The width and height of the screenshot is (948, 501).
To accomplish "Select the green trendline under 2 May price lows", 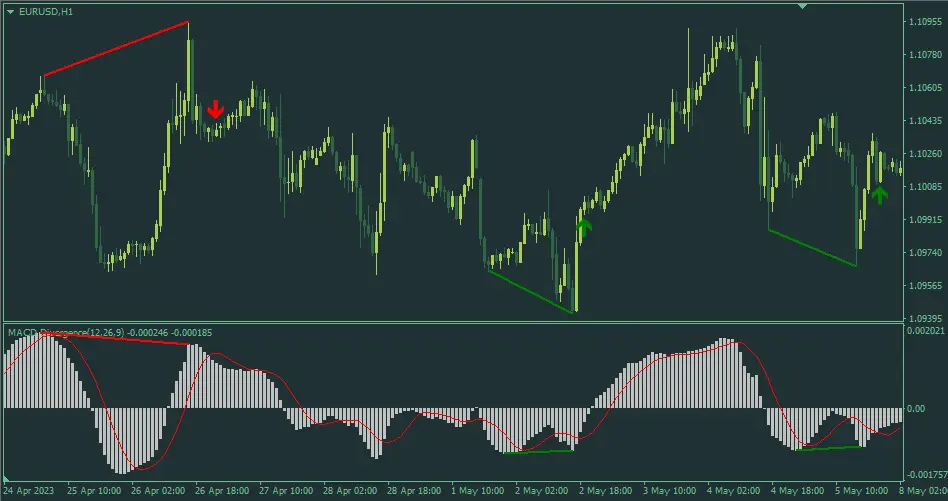I will 530,291.
